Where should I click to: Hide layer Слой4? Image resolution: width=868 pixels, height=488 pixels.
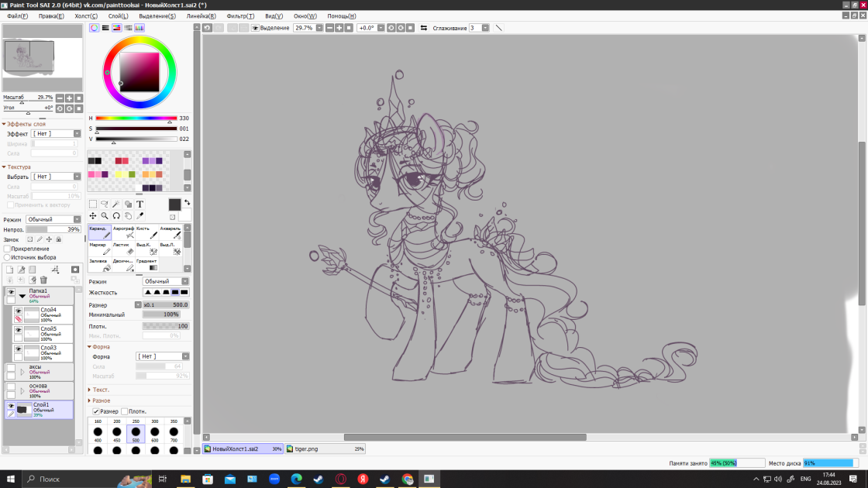19,311
